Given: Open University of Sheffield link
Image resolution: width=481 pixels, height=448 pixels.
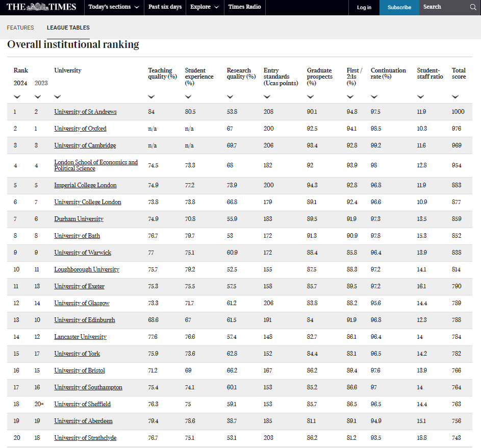Looking at the screenshot, I should click(x=83, y=404).
